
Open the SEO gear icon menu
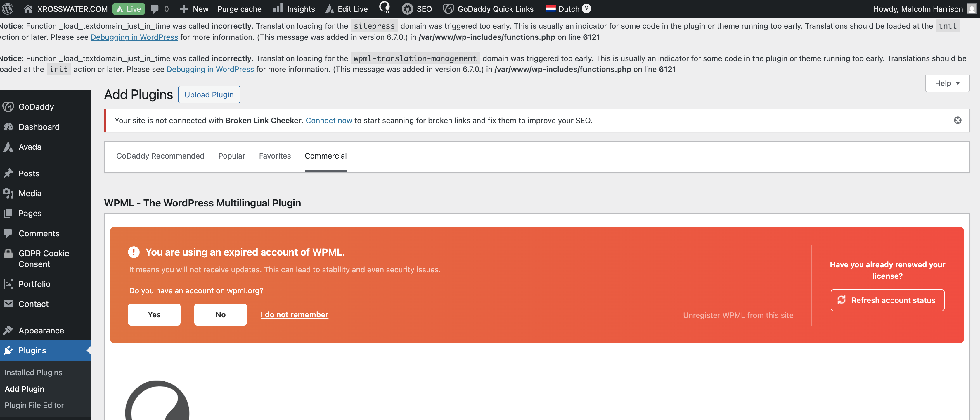coord(407,9)
